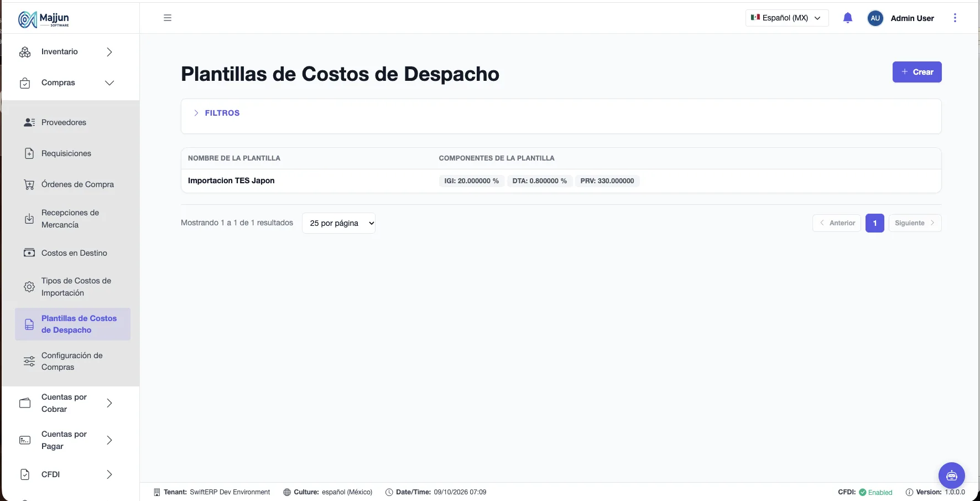Screen dimensions: 980x501
Task: Click the NOMBRE DE LA PLANTILLA column header
Action: pos(234,158)
